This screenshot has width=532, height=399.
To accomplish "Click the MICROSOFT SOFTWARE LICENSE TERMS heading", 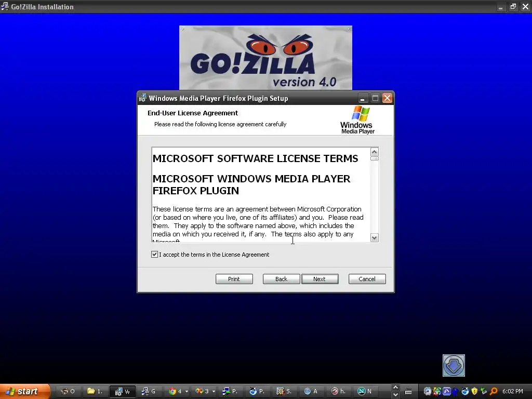I will (255, 158).
